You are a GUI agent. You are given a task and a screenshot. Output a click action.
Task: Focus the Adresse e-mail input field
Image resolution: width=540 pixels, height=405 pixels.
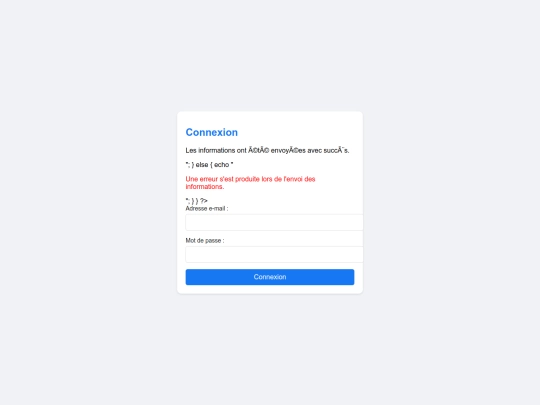click(274, 222)
